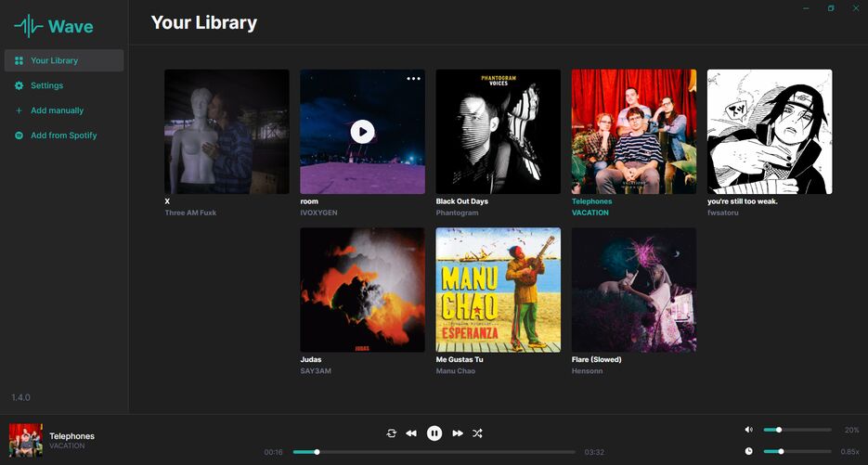The image size is (868, 465).
Task: Click the Me Gustas Tu title text
Action: coord(460,360)
